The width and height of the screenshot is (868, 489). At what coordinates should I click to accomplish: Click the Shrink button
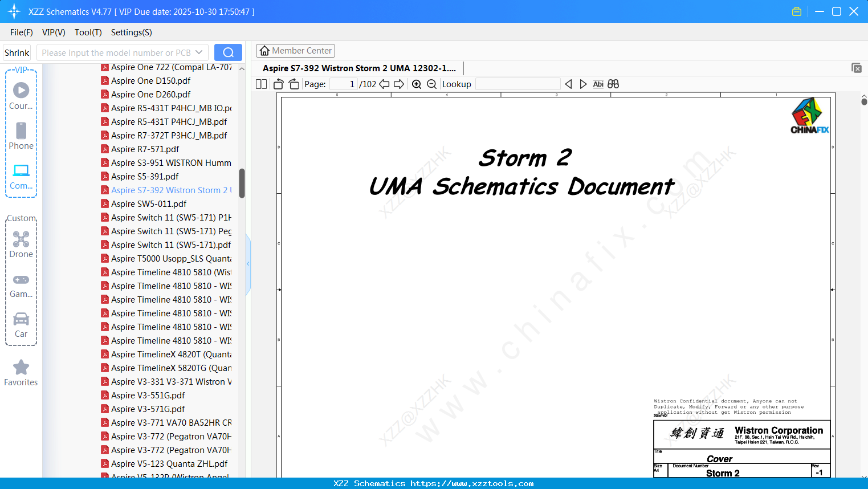pos(17,52)
